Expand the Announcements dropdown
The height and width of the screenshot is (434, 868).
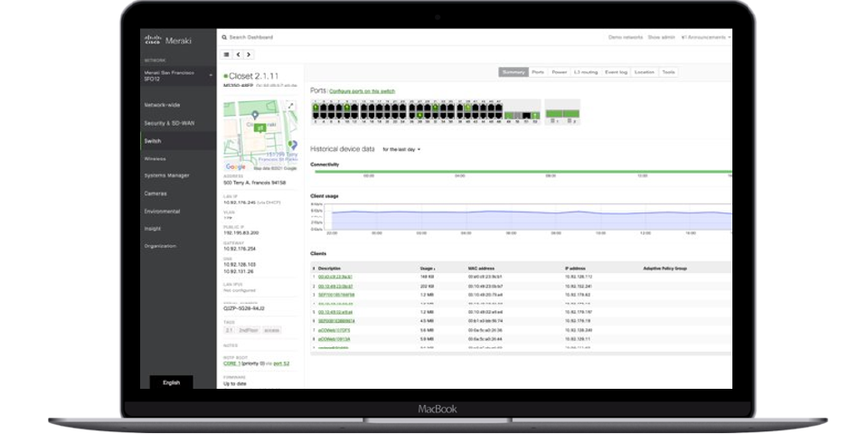pos(705,37)
